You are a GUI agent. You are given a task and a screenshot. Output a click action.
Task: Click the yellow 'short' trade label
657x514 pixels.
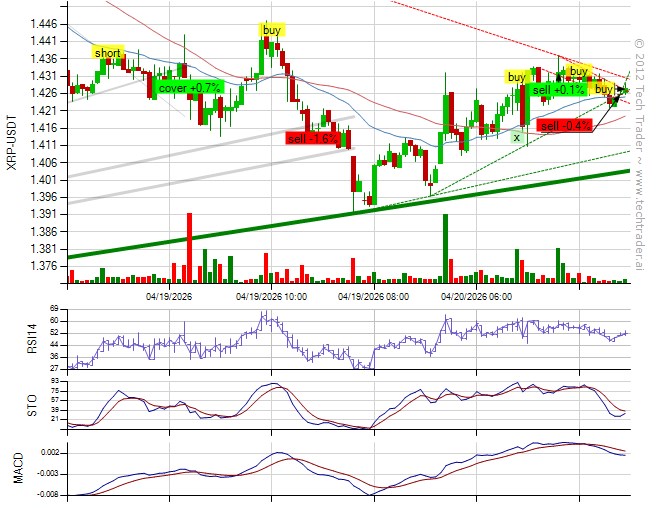click(108, 53)
